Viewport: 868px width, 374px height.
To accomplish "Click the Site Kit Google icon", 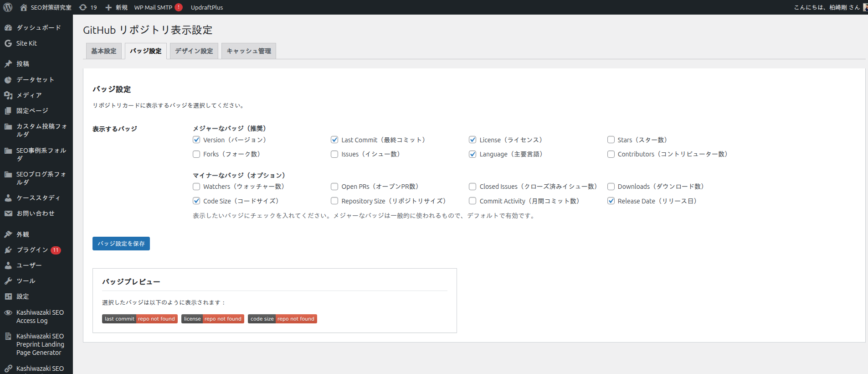I will tap(8, 43).
